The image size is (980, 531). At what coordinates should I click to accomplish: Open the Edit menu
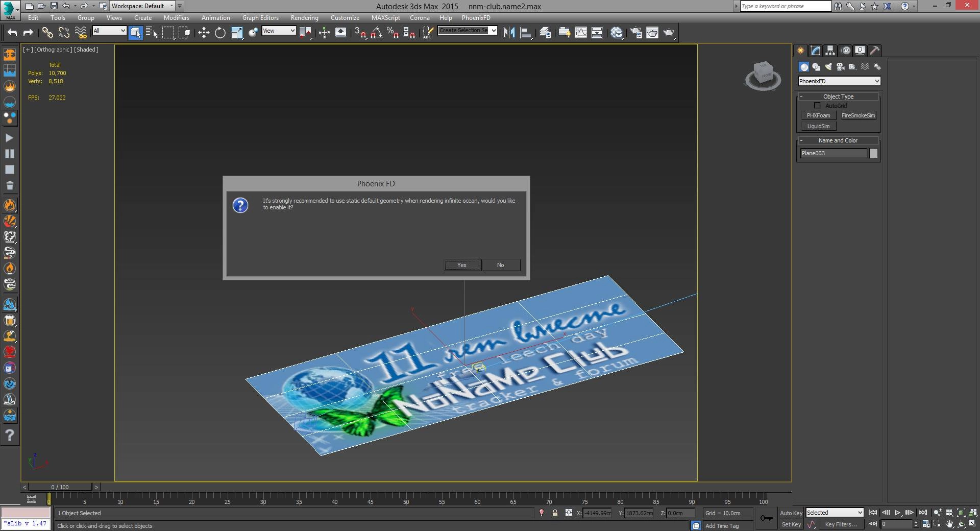pos(33,17)
